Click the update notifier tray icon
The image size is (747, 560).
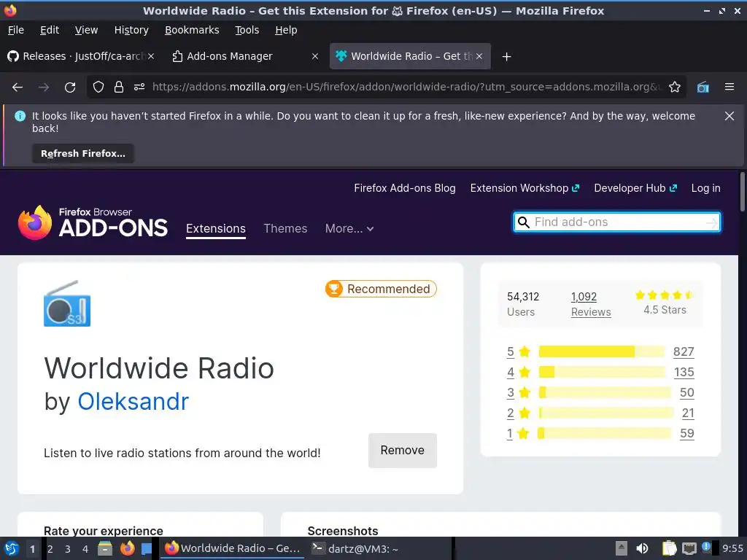click(x=706, y=547)
